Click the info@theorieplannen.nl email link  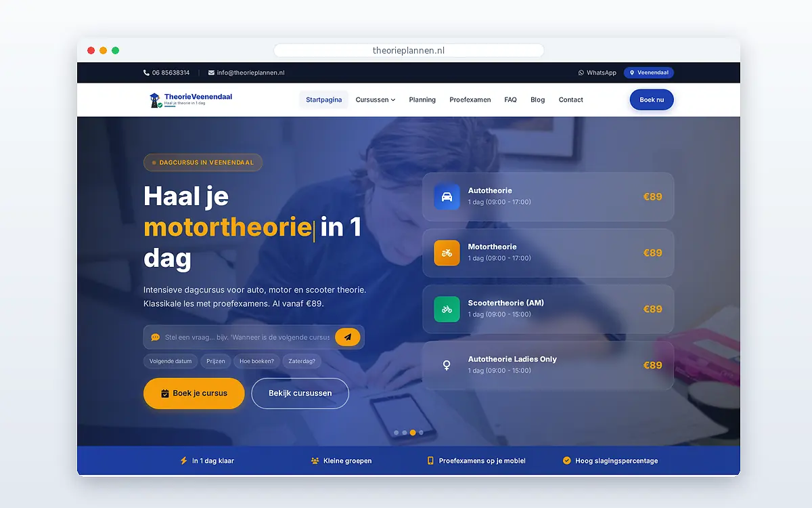pos(250,72)
